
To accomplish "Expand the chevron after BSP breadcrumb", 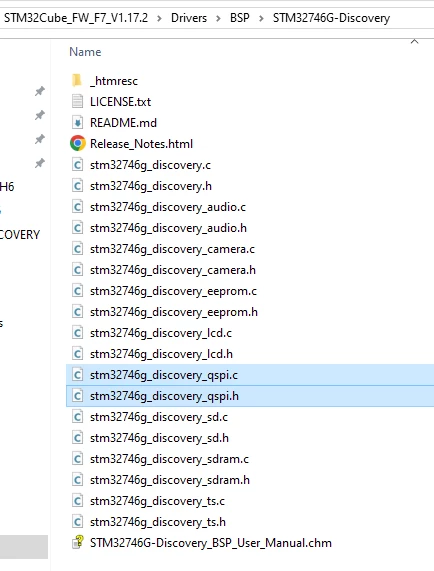I will click(261, 18).
